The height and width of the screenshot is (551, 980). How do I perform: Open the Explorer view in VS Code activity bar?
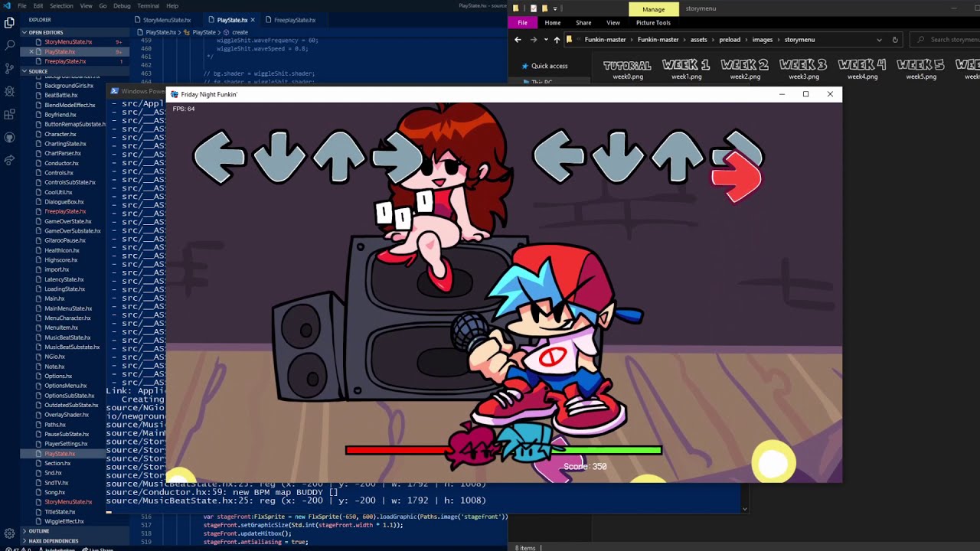[9, 23]
